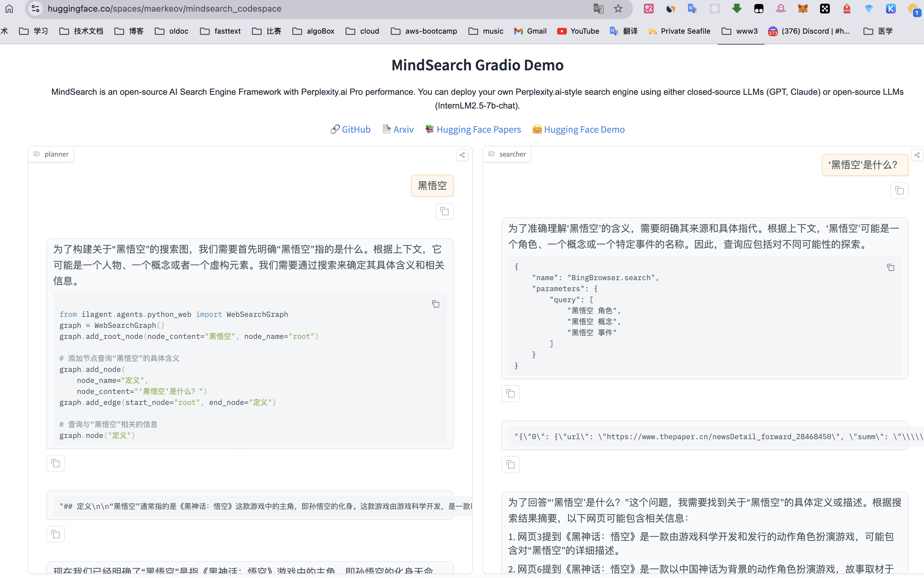Image resolution: width=924 pixels, height=578 pixels.
Task: Click the site info icon in address bar
Action: point(35,9)
